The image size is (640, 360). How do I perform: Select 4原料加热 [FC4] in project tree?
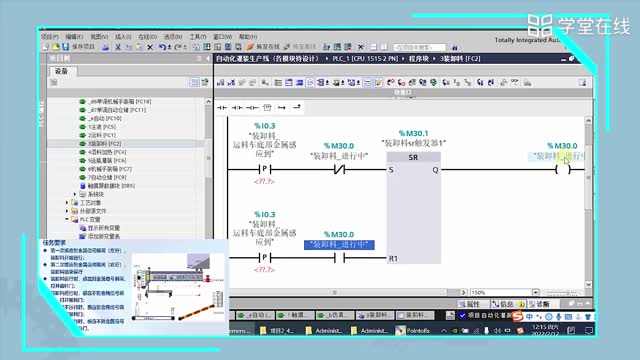tap(107, 152)
